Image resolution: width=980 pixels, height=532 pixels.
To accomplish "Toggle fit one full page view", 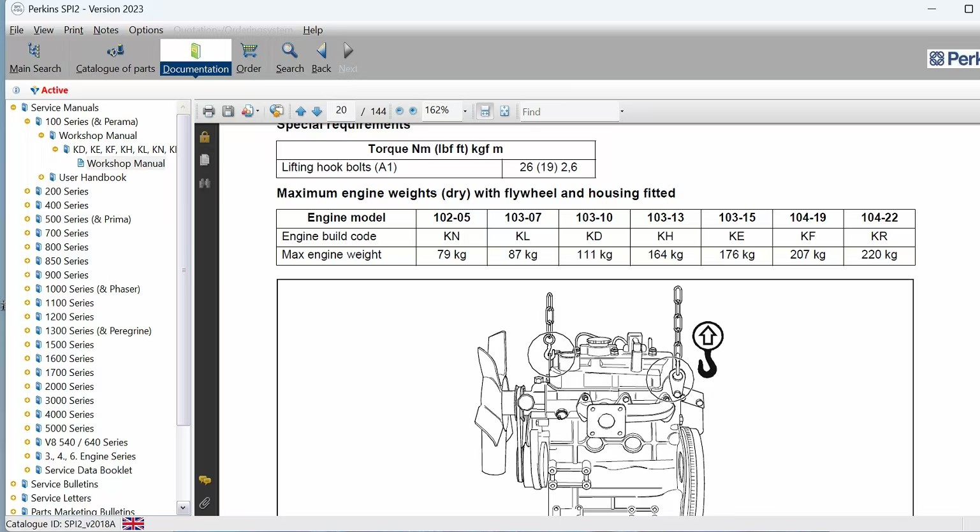I will click(x=504, y=111).
